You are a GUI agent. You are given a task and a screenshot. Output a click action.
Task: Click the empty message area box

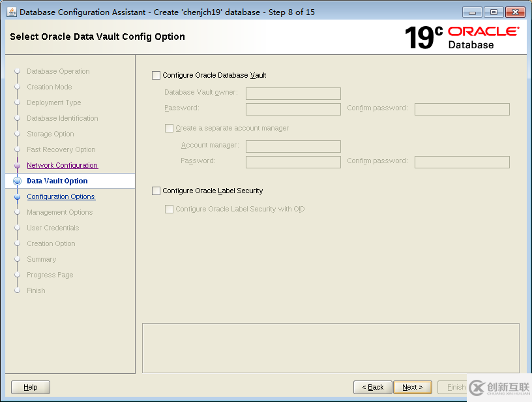click(331, 348)
